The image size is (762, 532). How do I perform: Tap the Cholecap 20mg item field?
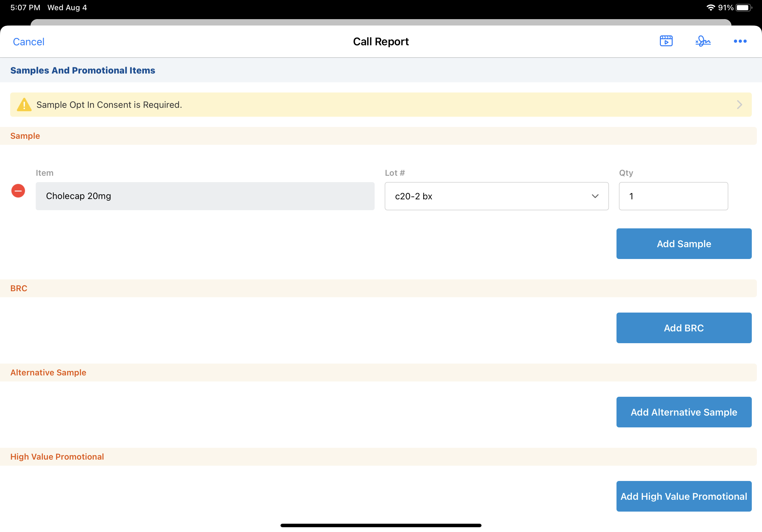(205, 196)
